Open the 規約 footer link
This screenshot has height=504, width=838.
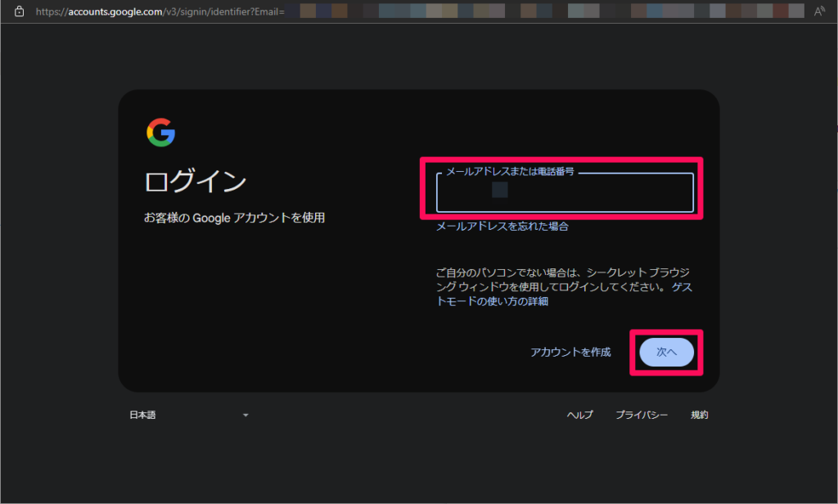[699, 415]
